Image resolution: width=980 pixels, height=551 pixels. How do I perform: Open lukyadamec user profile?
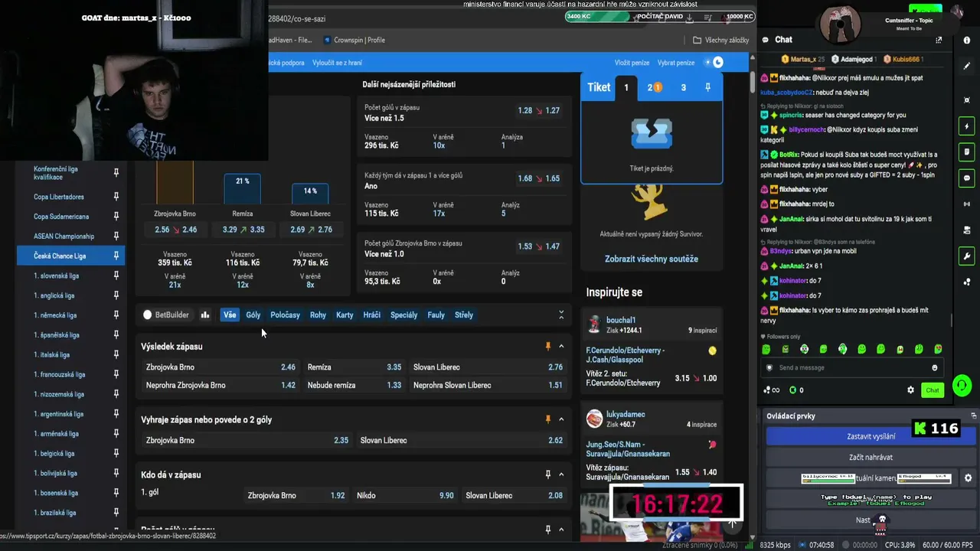pos(626,414)
